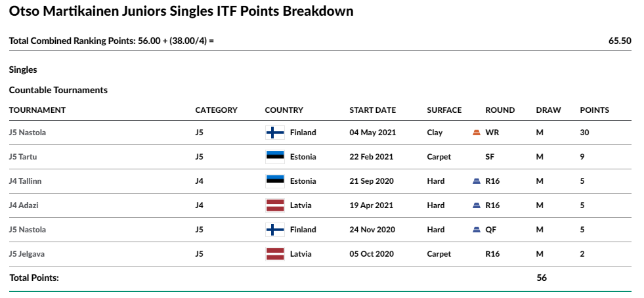The image size is (644, 298).
Task: Click the Latvia flag in J4 Adazi row
Action: [275, 205]
